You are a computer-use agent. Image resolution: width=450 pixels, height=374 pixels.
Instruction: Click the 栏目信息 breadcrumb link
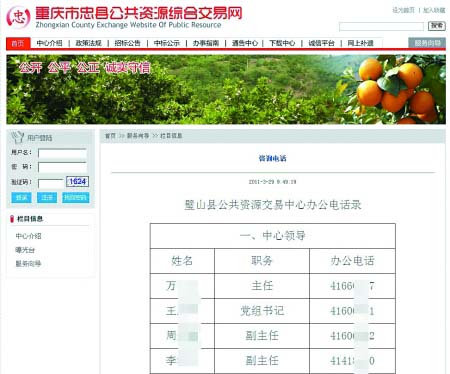coord(171,136)
